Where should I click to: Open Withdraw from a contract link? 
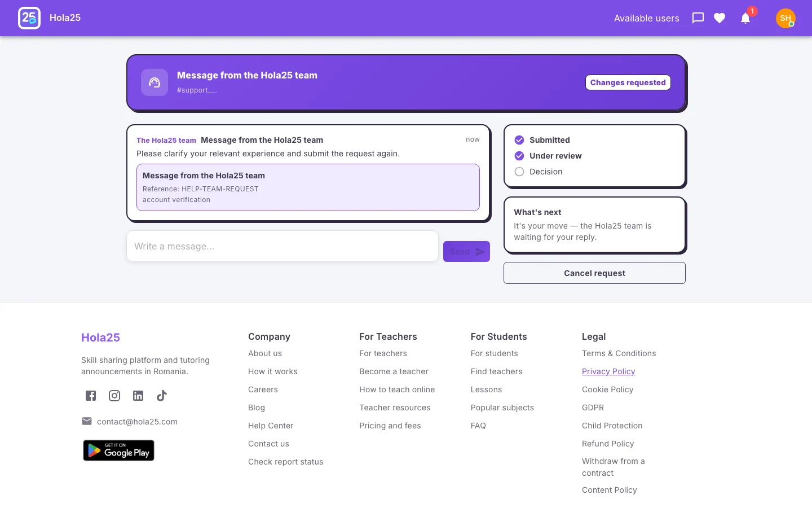(614, 467)
